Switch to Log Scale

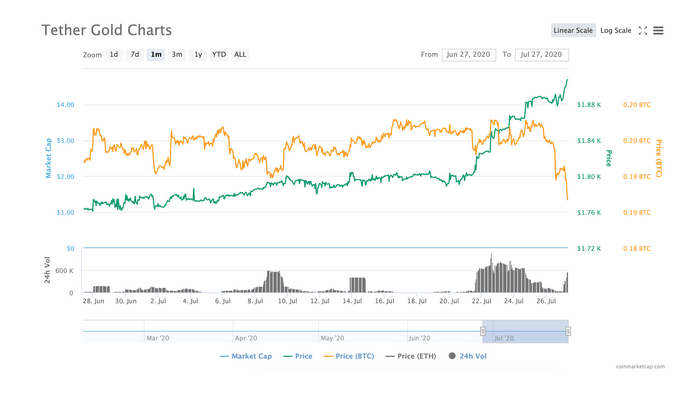coord(616,30)
